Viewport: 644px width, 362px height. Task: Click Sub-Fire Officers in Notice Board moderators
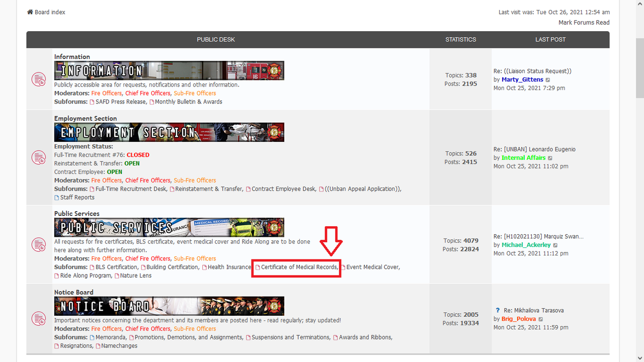pos(195,328)
